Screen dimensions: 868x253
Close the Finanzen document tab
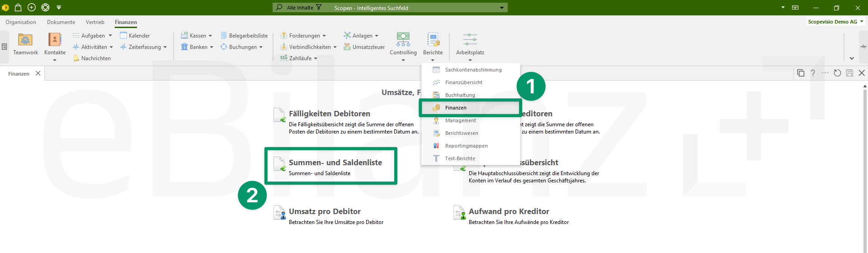click(x=38, y=73)
